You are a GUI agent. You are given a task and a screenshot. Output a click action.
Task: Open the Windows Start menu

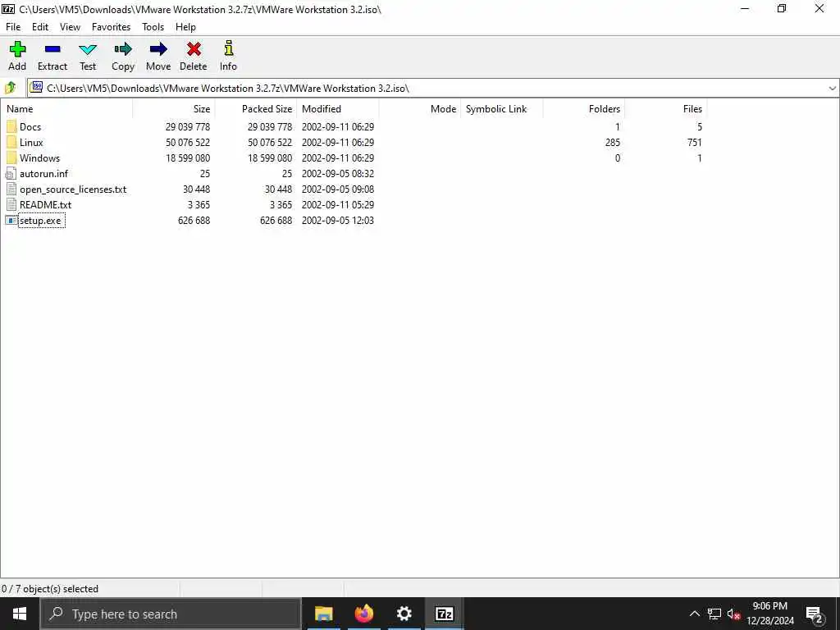point(20,614)
